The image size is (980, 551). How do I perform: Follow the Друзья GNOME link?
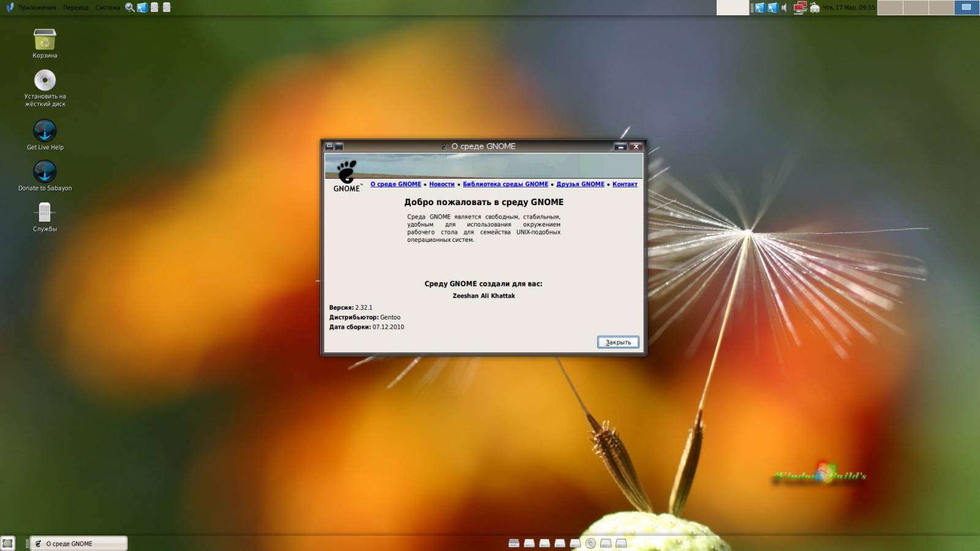[580, 184]
